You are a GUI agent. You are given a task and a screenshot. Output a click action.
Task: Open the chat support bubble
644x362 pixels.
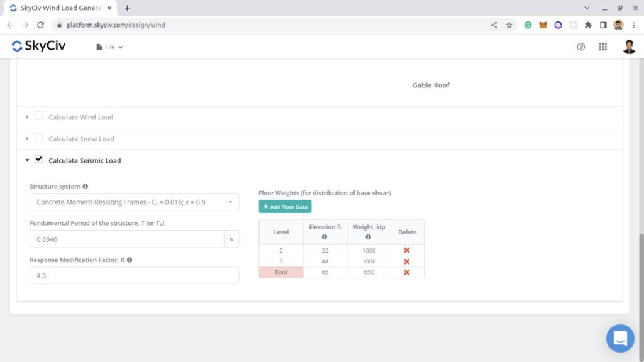[619, 338]
